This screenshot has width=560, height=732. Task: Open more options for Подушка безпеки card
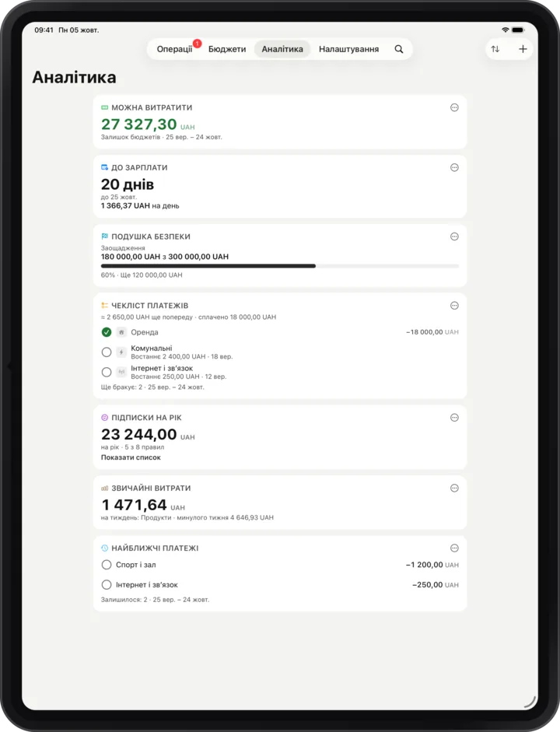pyautogui.click(x=454, y=236)
